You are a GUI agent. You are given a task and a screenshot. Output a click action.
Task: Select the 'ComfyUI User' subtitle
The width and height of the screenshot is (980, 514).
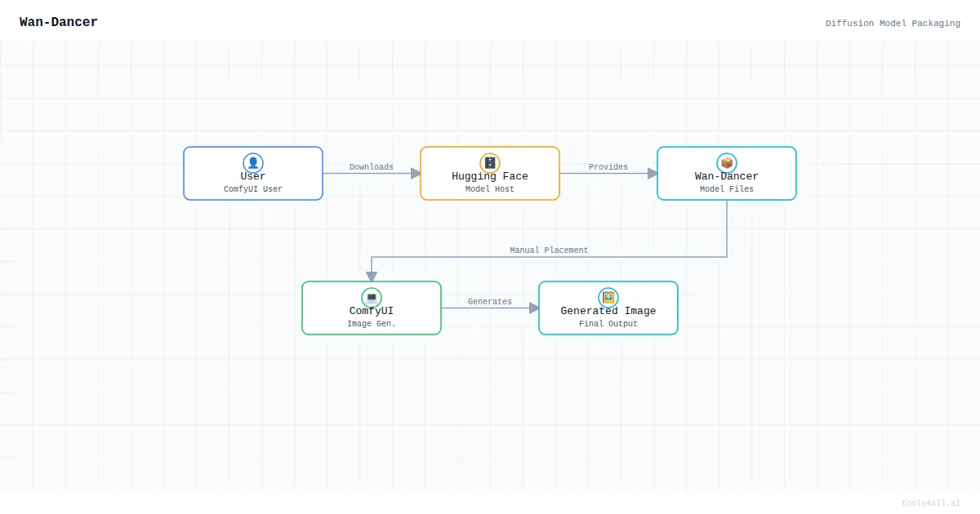pyautogui.click(x=253, y=189)
